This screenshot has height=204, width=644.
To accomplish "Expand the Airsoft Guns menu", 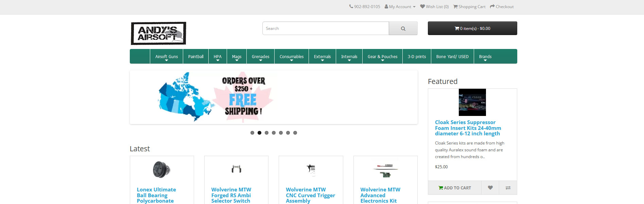I will pyautogui.click(x=167, y=56).
